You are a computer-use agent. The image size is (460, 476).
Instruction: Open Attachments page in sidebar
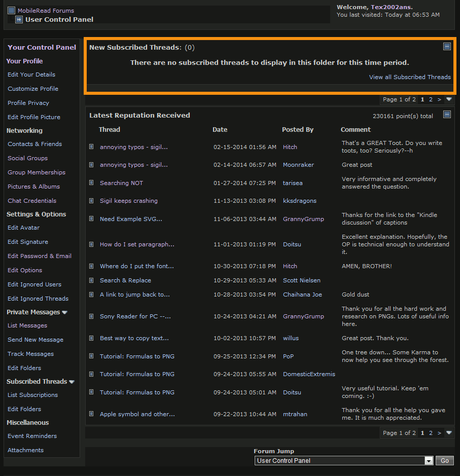click(x=25, y=450)
